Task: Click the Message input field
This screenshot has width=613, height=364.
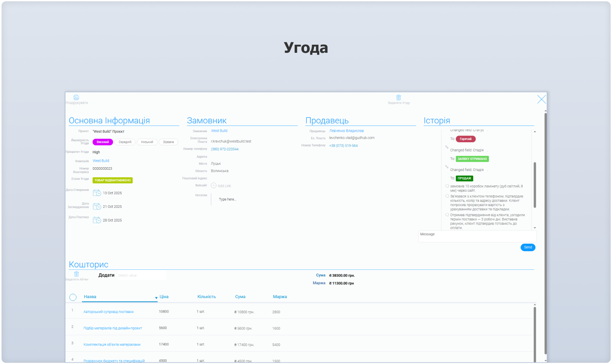Action: 477,236
